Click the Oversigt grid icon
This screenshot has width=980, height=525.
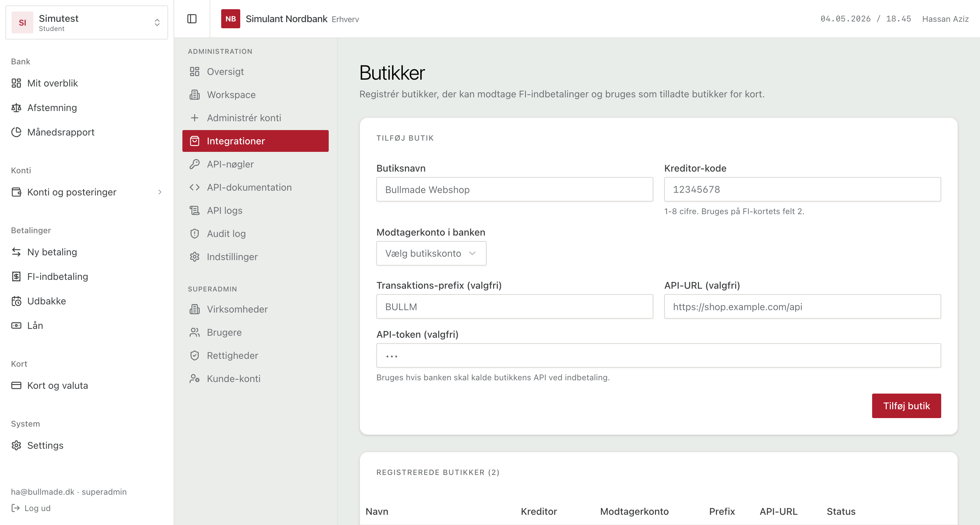pos(194,71)
